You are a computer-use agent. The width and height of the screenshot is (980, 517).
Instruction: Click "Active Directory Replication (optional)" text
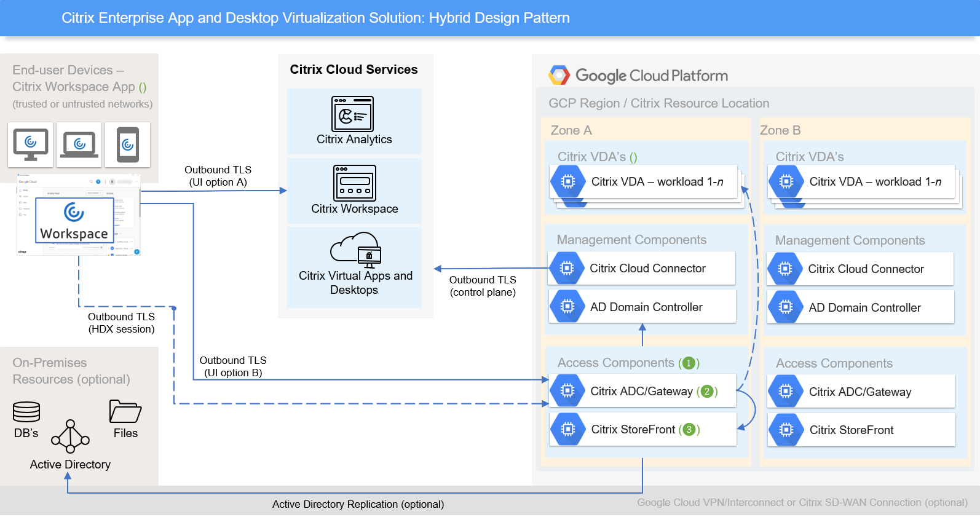tap(358, 504)
